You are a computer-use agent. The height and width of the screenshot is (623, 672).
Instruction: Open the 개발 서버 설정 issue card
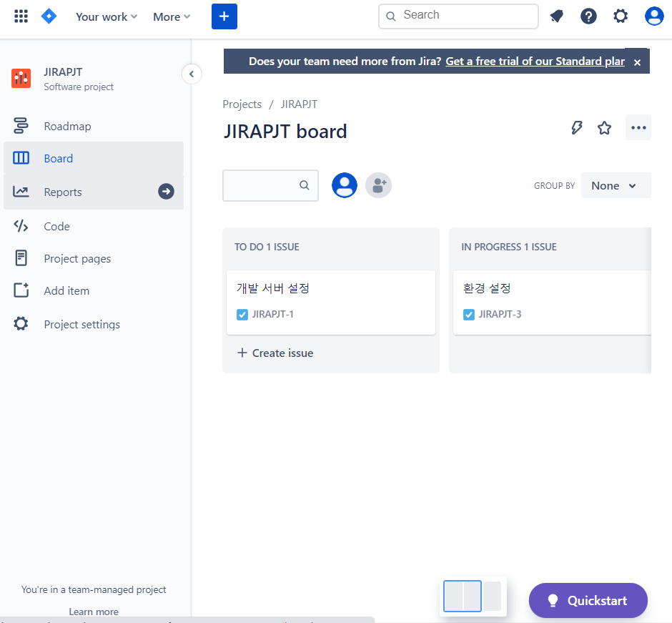pyautogui.click(x=331, y=303)
